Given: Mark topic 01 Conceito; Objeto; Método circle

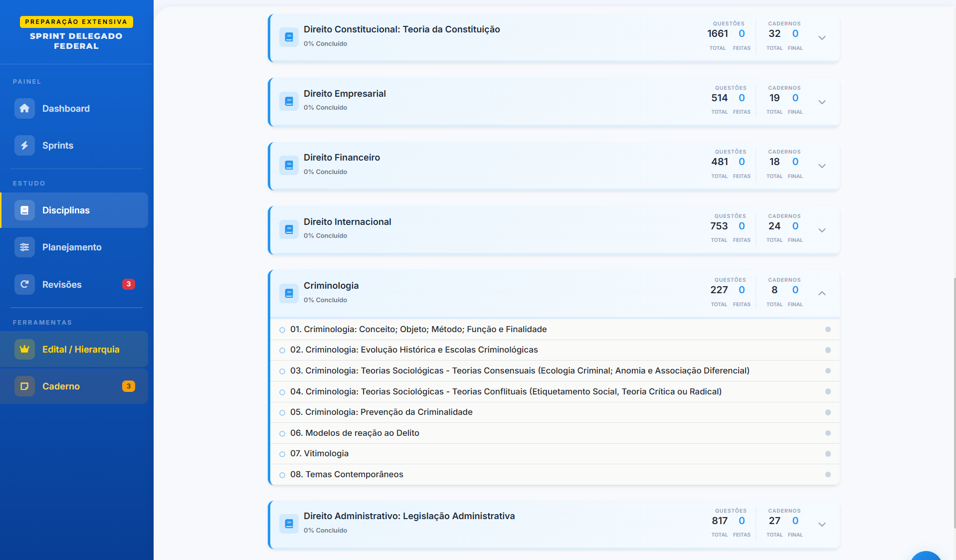Looking at the screenshot, I should 282,330.
